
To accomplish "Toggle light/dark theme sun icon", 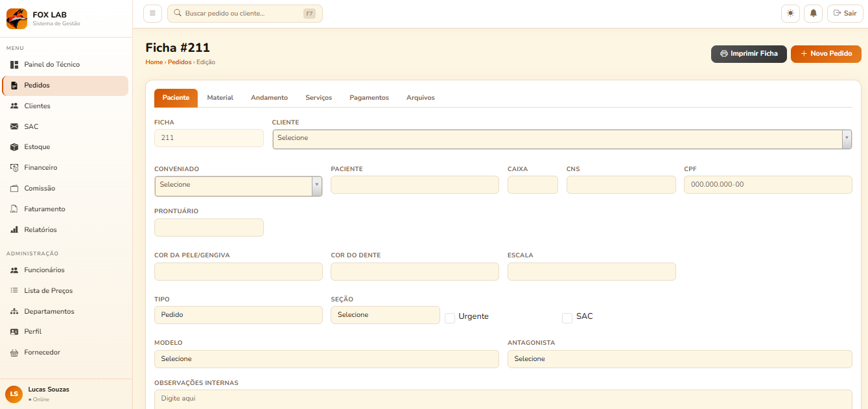I will pos(790,14).
